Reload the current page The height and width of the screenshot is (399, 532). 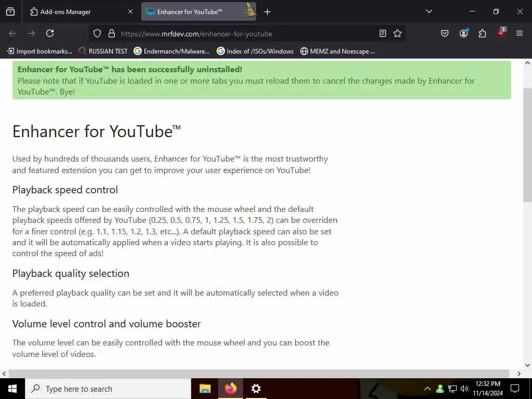[50, 33]
